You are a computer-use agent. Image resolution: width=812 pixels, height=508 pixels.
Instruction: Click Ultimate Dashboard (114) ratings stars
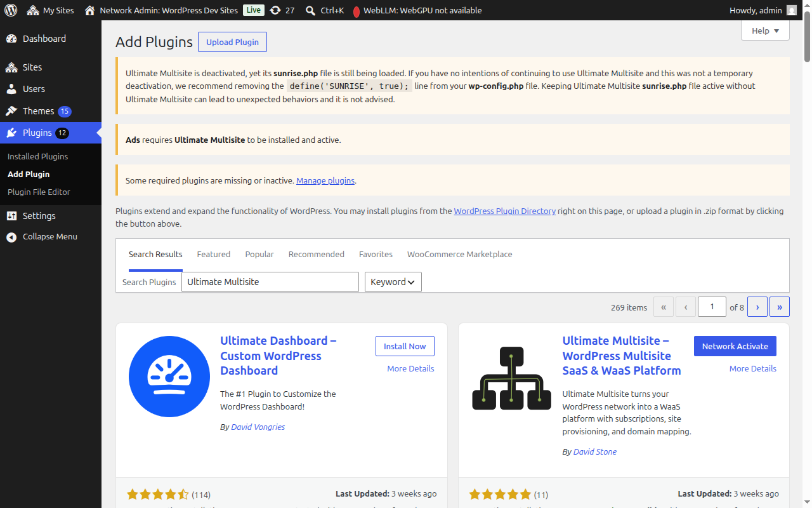(x=158, y=494)
